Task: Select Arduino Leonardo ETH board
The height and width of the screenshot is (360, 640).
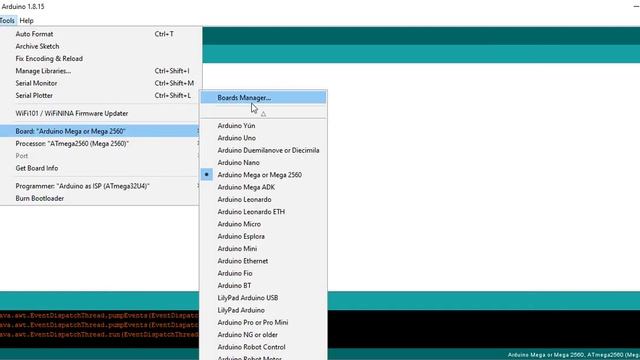Action: coord(263,211)
